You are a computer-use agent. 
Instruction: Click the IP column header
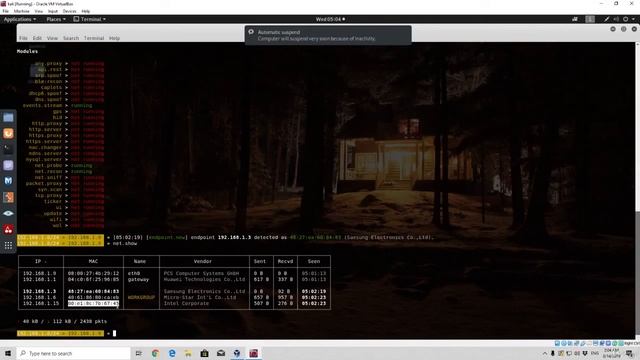(40, 261)
